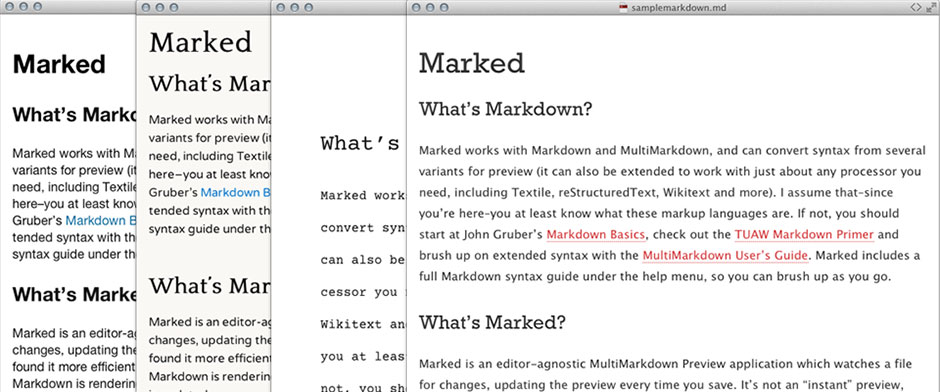Screen dimensions: 940x392
Task: Open the MultiMarkdown User's Guide link
Action: tap(725, 255)
